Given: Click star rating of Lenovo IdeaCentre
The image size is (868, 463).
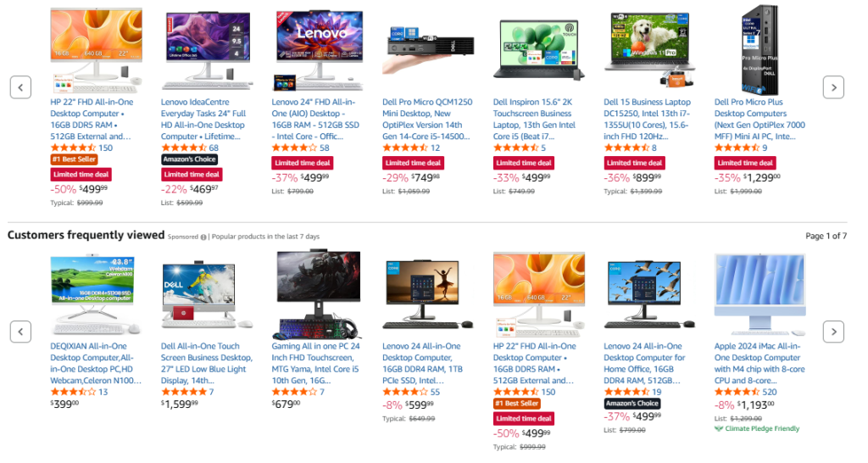Looking at the screenshot, I should tap(184, 148).
